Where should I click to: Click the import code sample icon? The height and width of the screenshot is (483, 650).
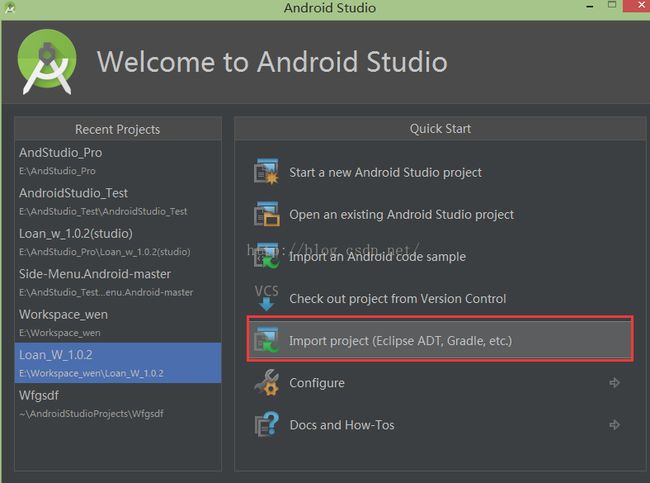(266, 255)
